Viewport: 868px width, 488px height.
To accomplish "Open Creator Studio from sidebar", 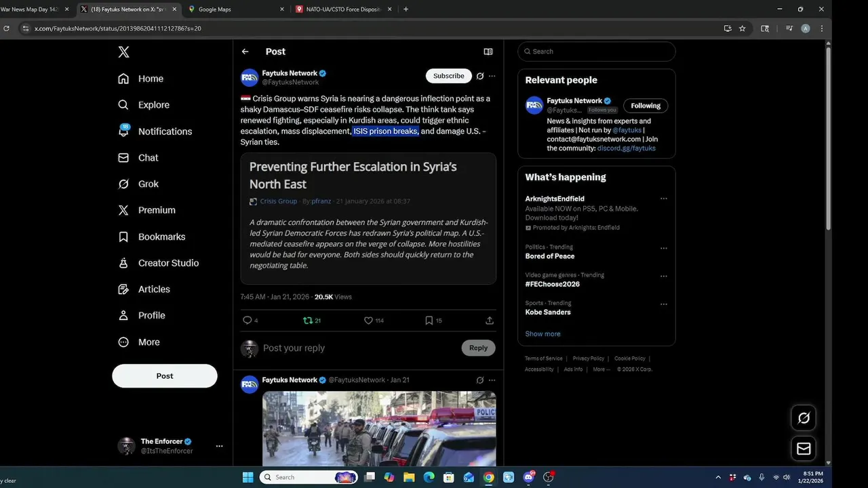I will [159, 263].
